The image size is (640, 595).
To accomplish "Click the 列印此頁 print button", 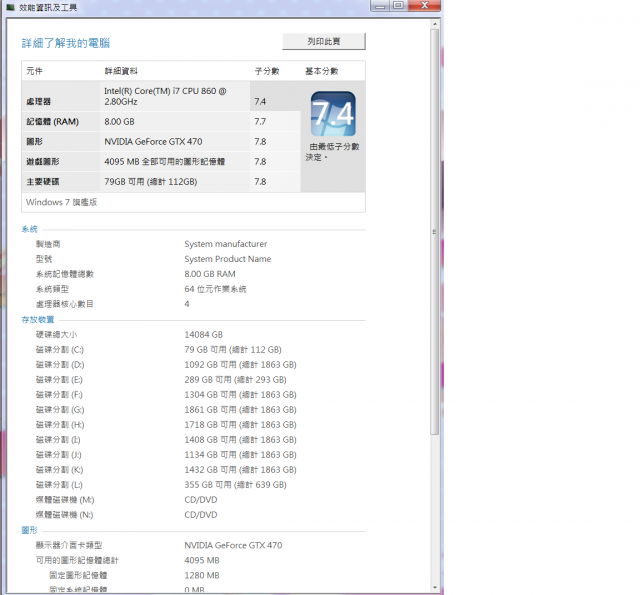I will point(324,42).
